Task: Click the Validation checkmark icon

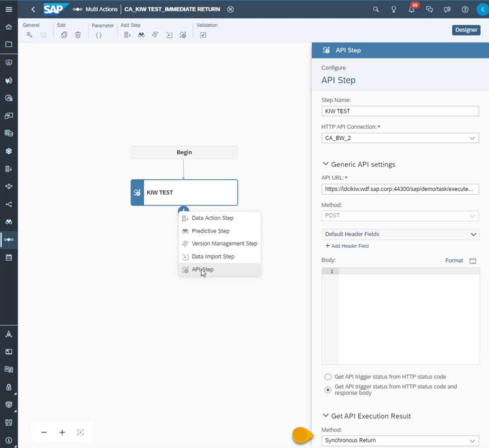Action: [x=203, y=35]
